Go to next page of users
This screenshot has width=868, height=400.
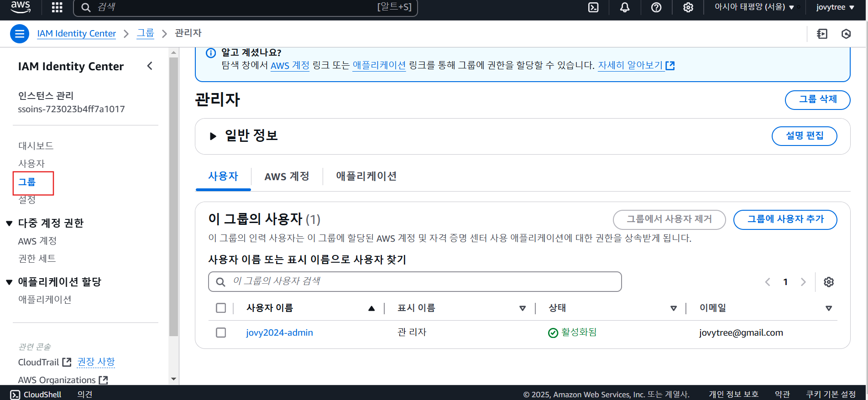803,282
